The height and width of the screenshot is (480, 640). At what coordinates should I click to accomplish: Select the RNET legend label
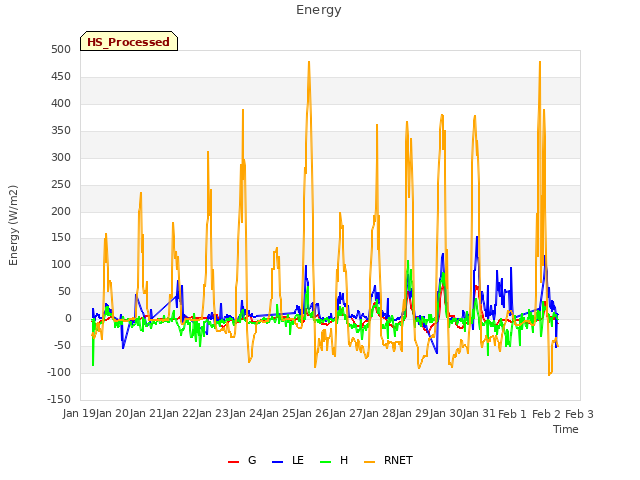point(398,460)
